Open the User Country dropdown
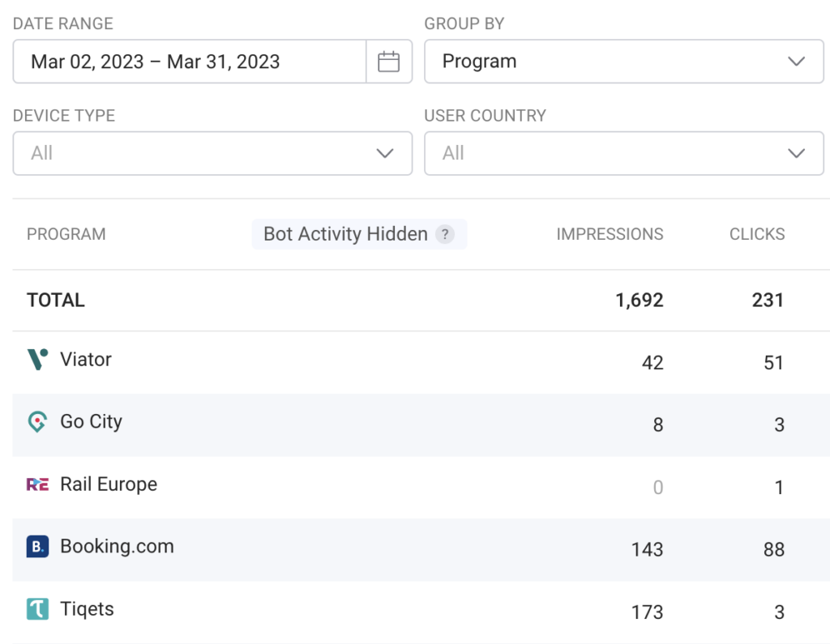Viewport: 830px width, 644px height. pyautogui.click(x=623, y=153)
